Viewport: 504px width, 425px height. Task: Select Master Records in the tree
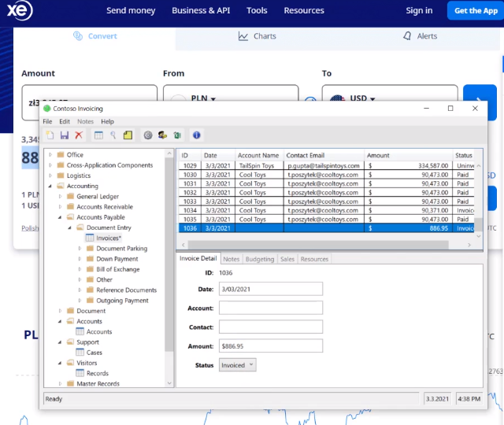98,383
